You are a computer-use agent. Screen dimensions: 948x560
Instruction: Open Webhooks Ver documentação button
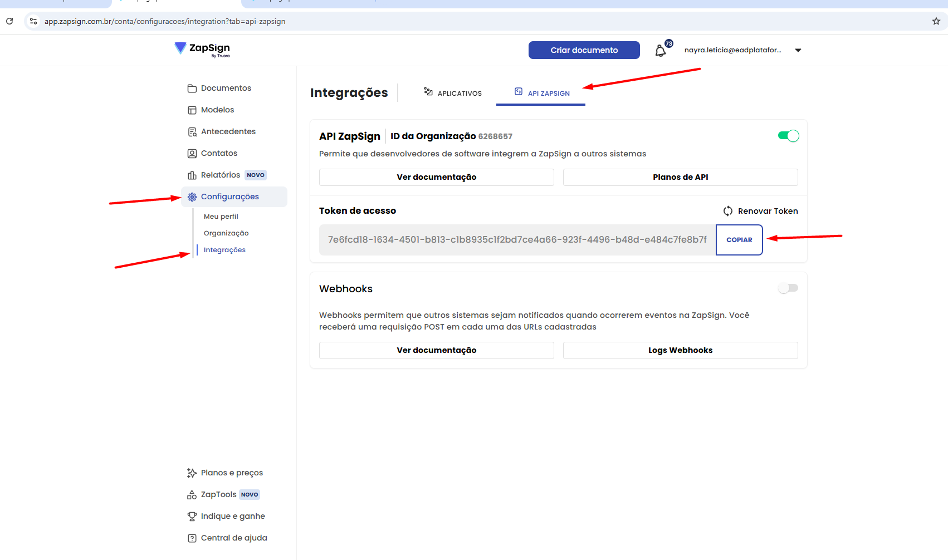point(437,350)
